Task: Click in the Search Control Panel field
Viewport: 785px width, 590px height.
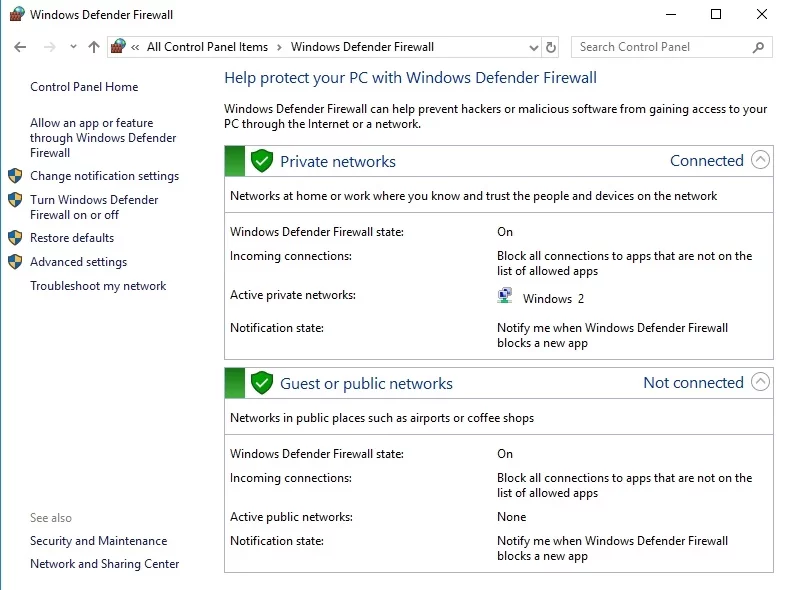Action: (x=660, y=47)
